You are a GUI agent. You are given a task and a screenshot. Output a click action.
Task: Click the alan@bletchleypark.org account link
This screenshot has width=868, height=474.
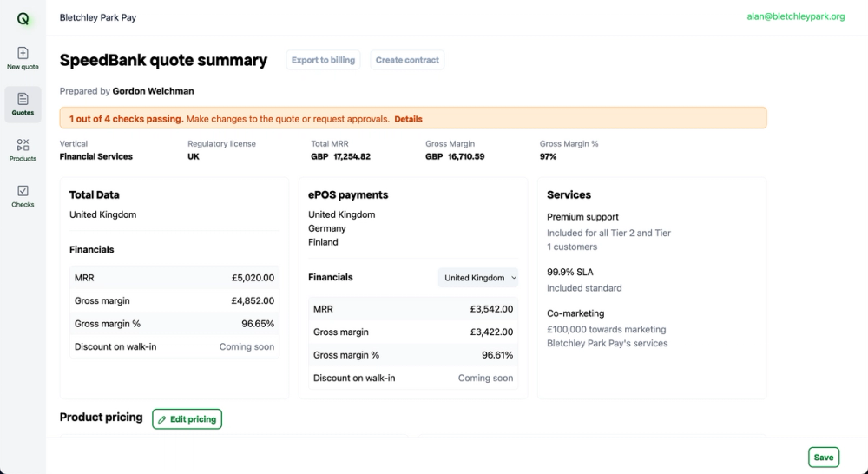coord(795,16)
